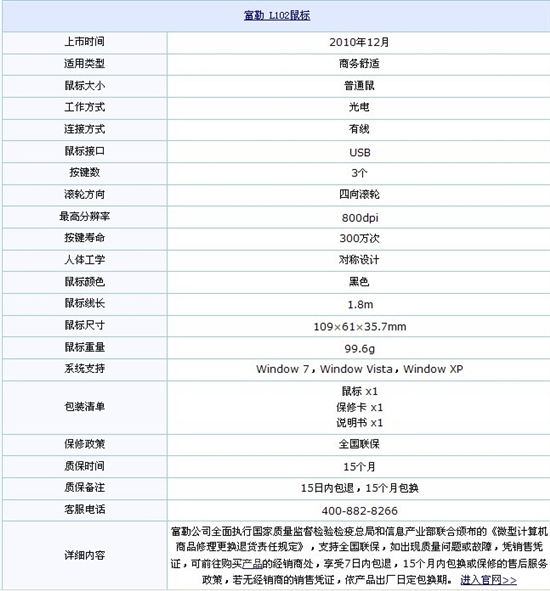
Task: Click the 光电 value
Action: pyautogui.click(x=359, y=107)
